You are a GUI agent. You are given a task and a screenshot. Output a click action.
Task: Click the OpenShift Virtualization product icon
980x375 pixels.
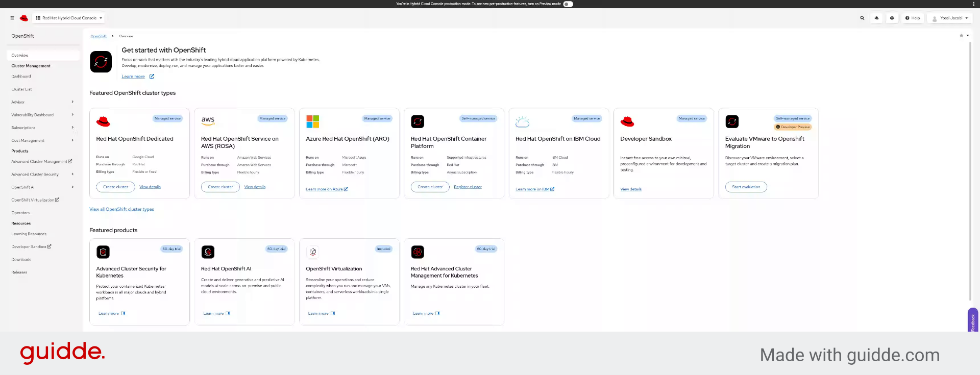click(313, 252)
